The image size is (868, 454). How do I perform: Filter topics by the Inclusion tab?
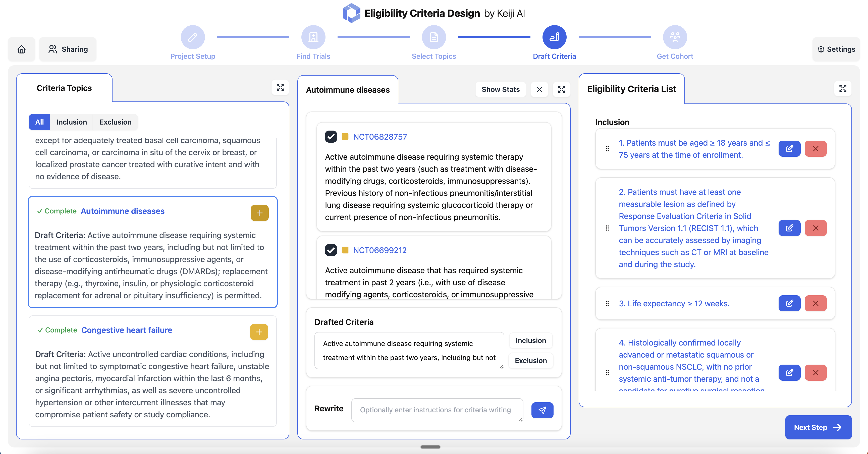[71, 122]
